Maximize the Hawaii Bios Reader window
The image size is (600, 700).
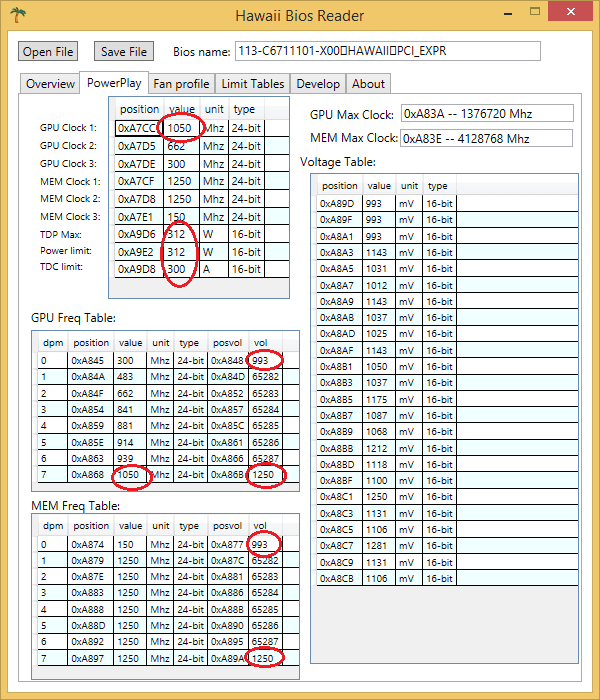pos(535,12)
